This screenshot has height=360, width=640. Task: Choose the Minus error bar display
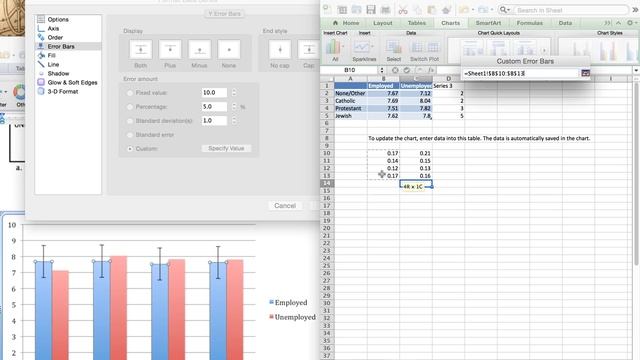click(200, 50)
